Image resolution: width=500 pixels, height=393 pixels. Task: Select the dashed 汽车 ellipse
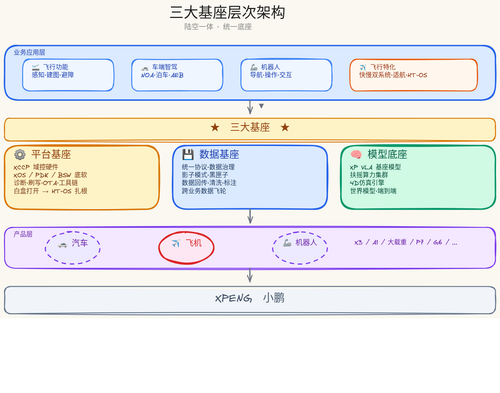click(73, 248)
